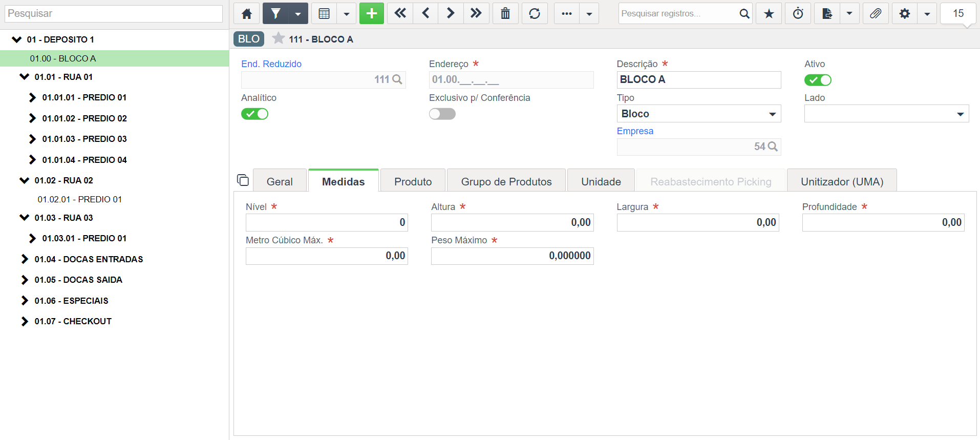Click the search magnifier in Pesquisar registros

click(744, 14)
